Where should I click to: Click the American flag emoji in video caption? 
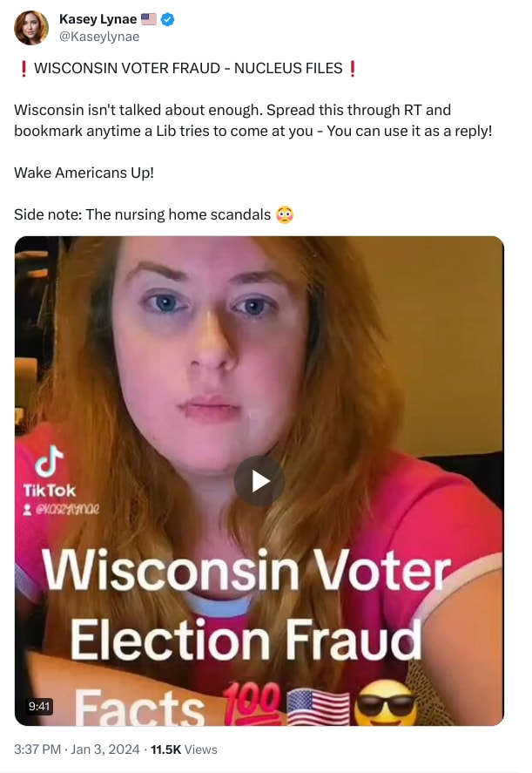(318, 707)
